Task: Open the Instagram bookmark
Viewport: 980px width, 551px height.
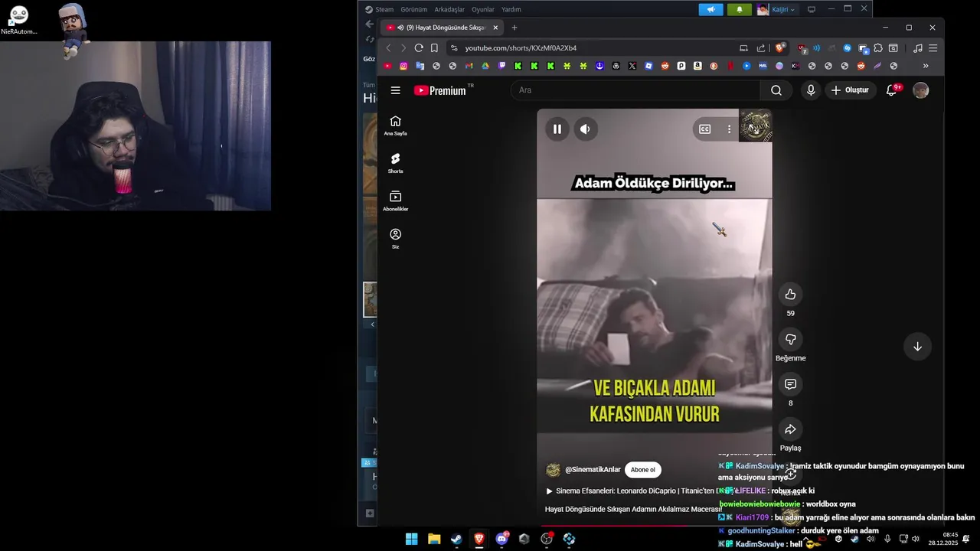Action: pos(403,66)
